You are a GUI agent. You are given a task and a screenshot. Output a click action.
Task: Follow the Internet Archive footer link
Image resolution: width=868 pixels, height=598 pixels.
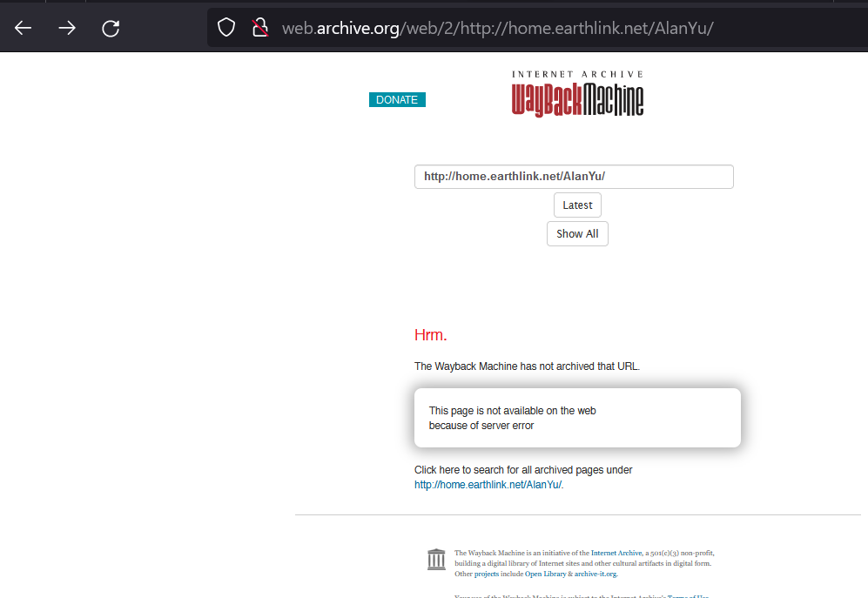tap(616, 553)
